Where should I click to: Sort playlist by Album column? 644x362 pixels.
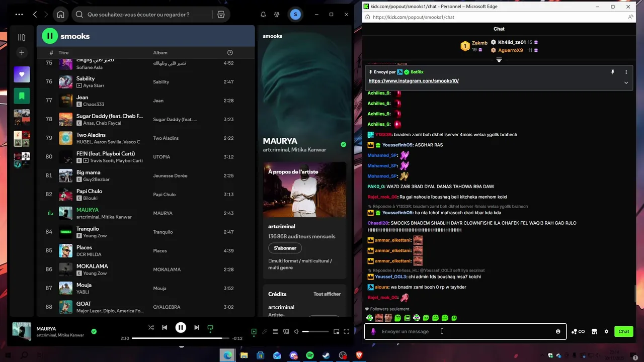point(160,53)
